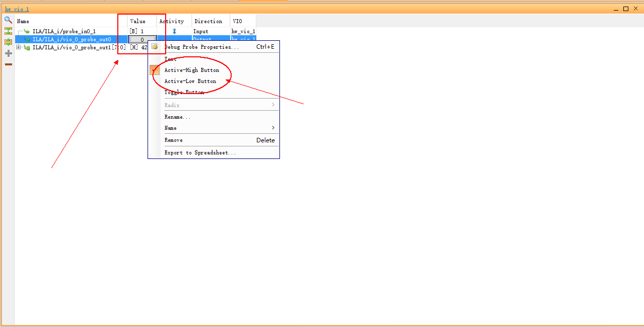
Task: Click the Value column header
Action: 142,21
